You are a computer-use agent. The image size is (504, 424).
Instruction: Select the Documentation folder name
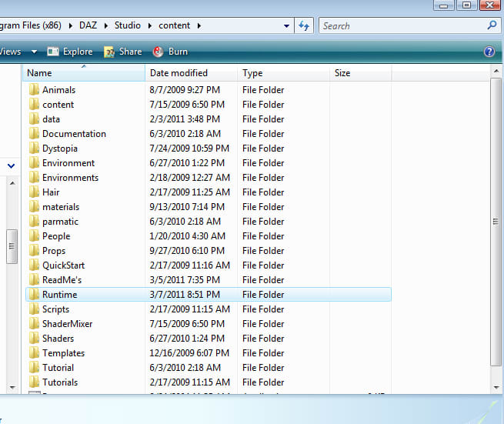pyautogui.click(x=74, y=134)
